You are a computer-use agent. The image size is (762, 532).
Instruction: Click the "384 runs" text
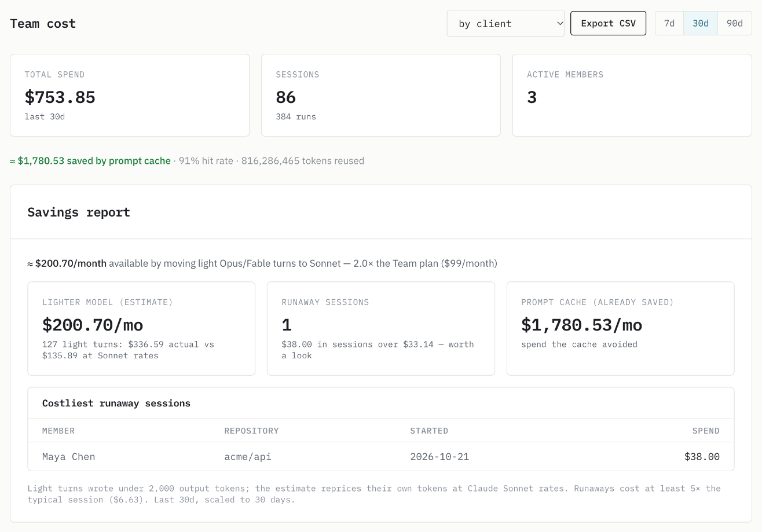pos(296,116)
